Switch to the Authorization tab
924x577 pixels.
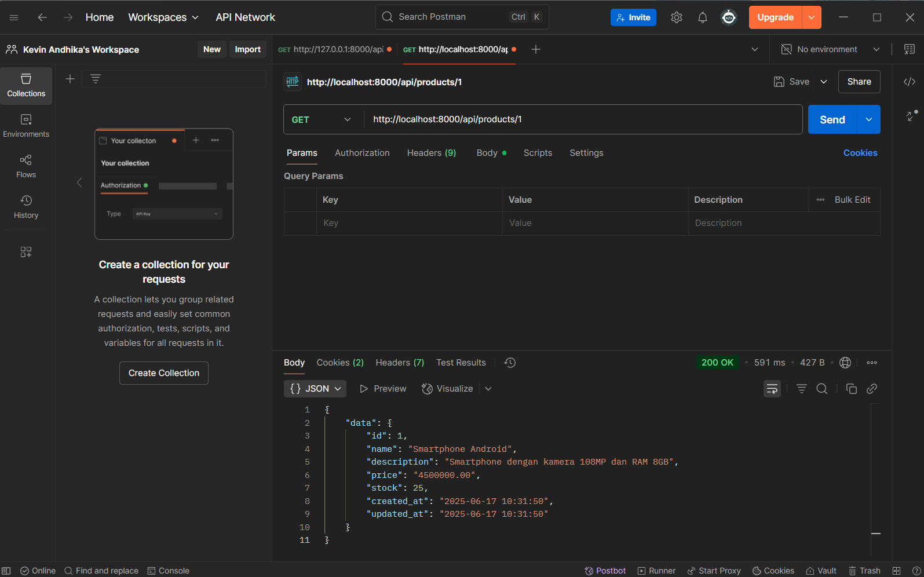point(362,153)
